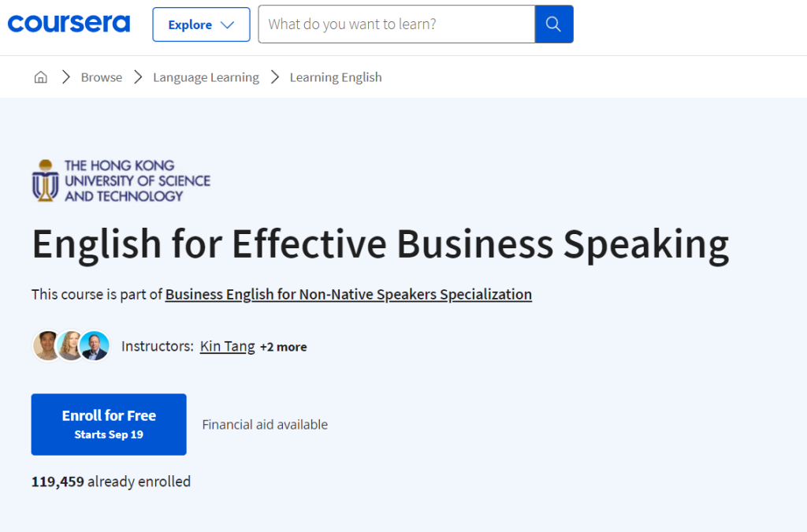The height and width of the screenshot is (532, 807).
Task: Select the first instructor avatar on the left
Action: (x=46, y=346)
